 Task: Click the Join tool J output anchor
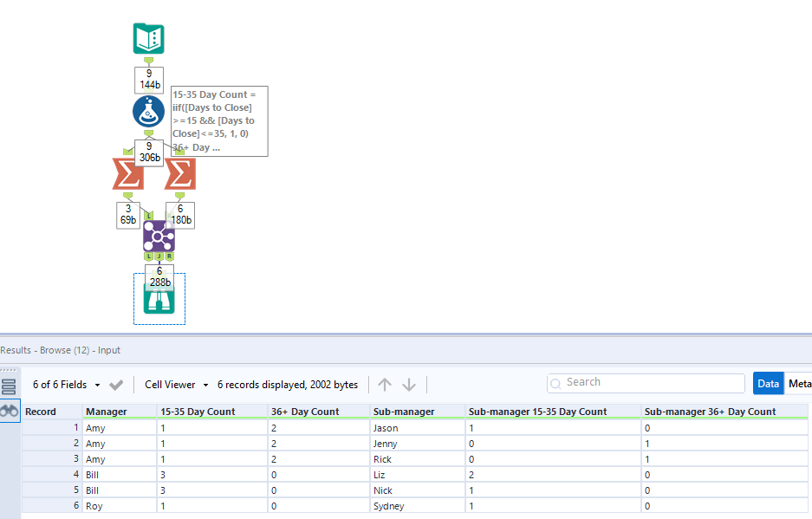click(x=159, y=256)
